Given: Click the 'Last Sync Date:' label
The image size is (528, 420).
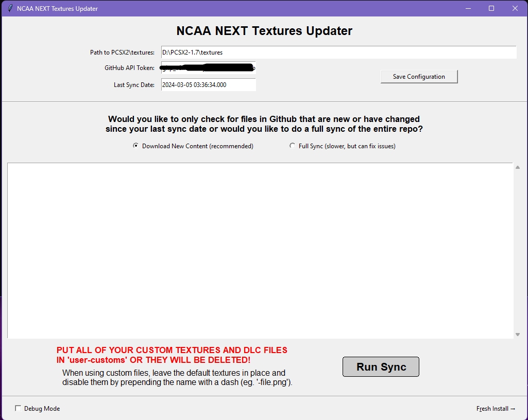Looking at the screenshot, I should tap(134, 85).
